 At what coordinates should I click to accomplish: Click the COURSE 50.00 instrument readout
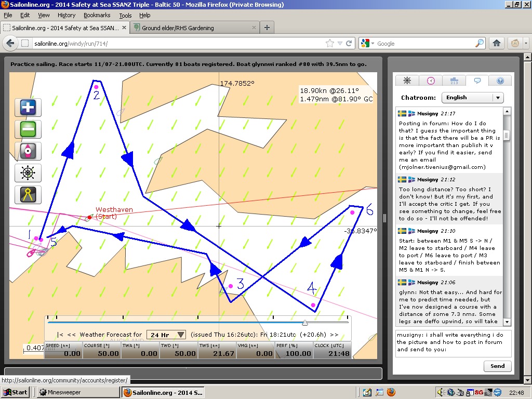(x=101, y=350)
